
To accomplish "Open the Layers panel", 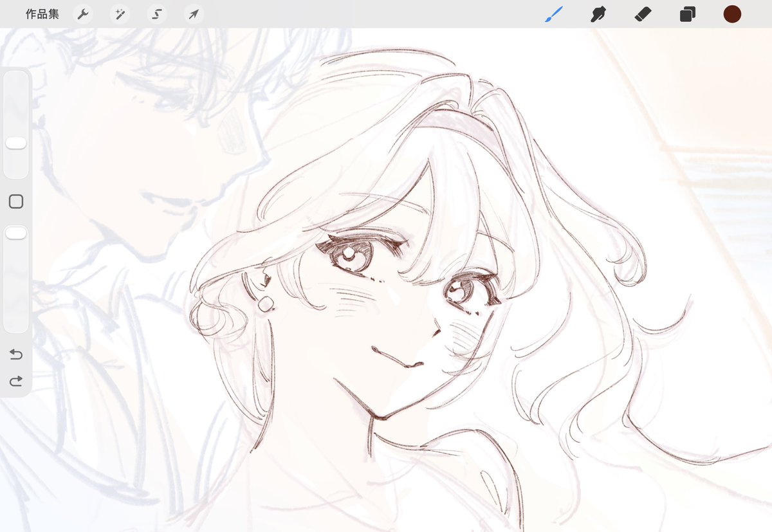I will pos(688,14).
